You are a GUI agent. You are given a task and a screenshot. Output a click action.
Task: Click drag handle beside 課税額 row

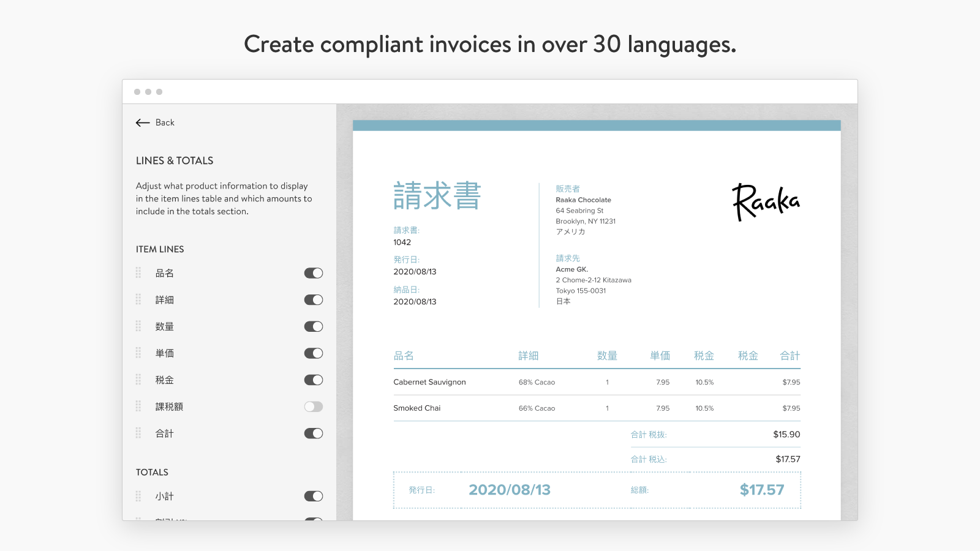[x=138, y=407]
